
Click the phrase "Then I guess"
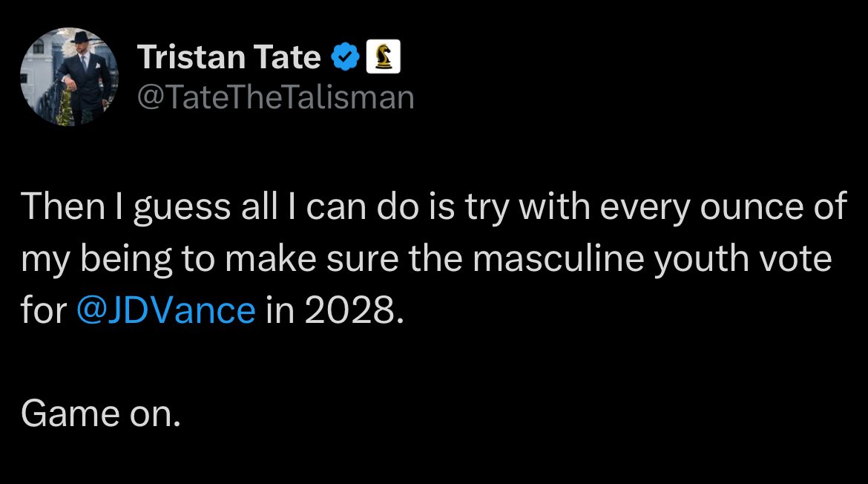click(x=109, y=208)
